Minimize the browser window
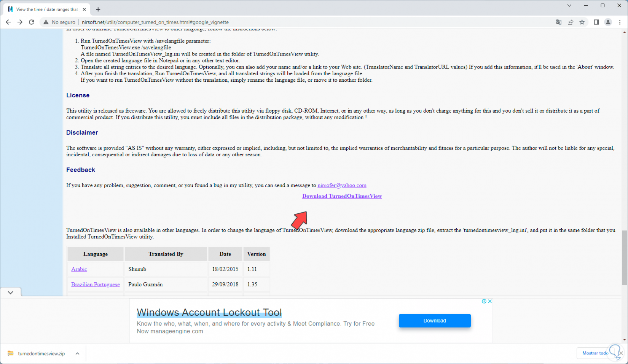Screen dimensions: 628x364 (586, 5)
